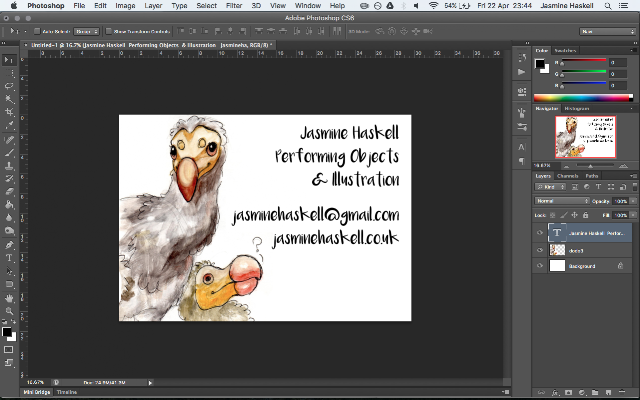Select the Healing Brush tool
The height and width of the screenshot is (400, 640).
9,140
